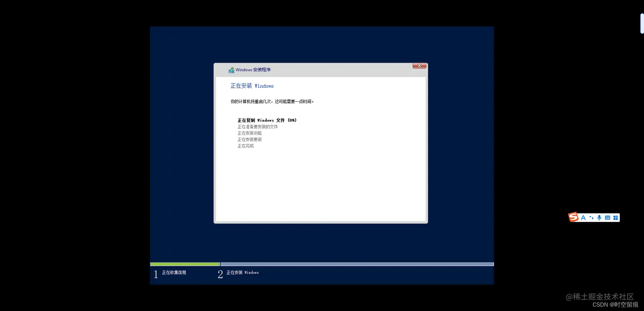The width and height of the screenshot is (644, 311).
Task: Click the line '正在完成'
Action: pos(245,146)
